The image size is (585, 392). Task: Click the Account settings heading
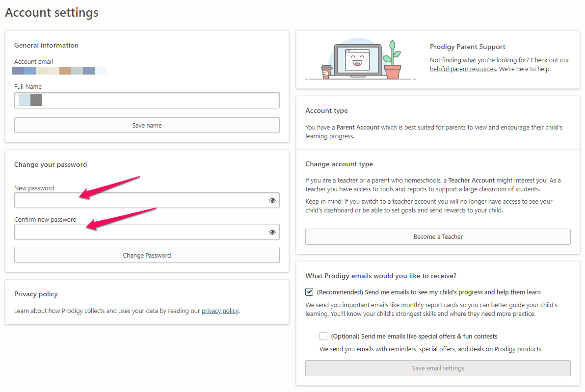52,12
